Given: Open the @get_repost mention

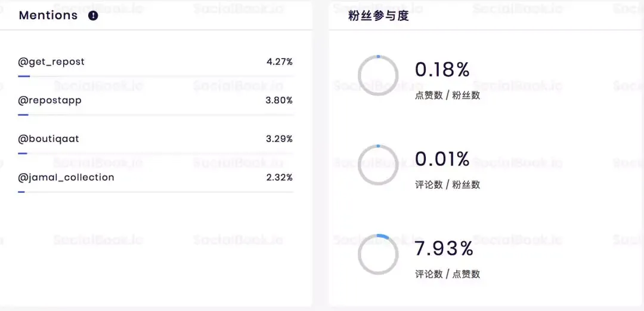Looking at the screenshot, I should click(51, 61).
